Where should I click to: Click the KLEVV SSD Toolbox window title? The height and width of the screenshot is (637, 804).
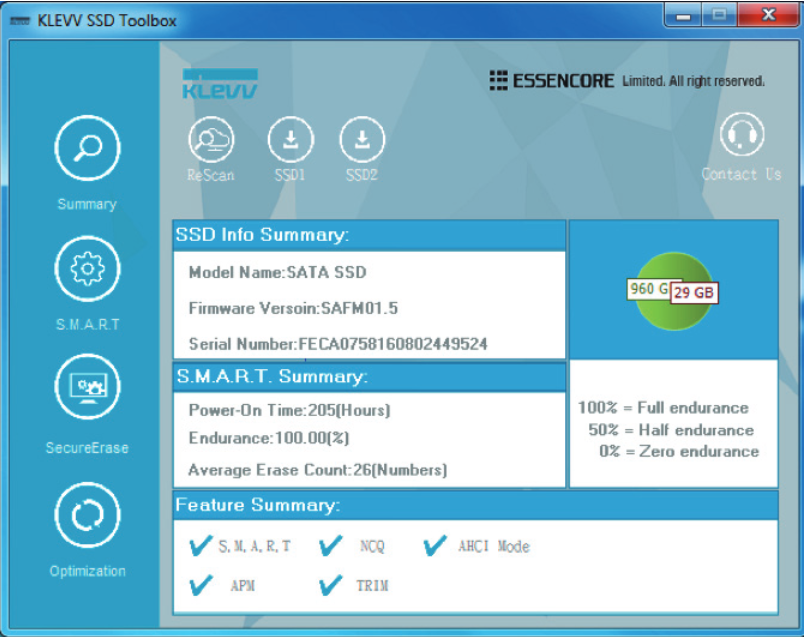[107, 21]
